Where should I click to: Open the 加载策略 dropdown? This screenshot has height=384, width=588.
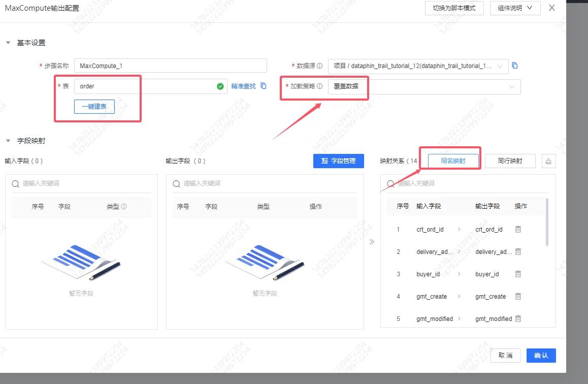(x=424, y=86)
